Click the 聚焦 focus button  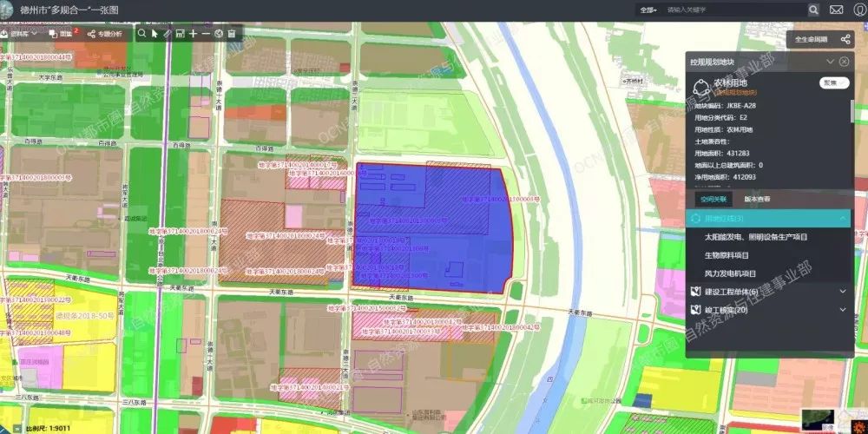833,82
